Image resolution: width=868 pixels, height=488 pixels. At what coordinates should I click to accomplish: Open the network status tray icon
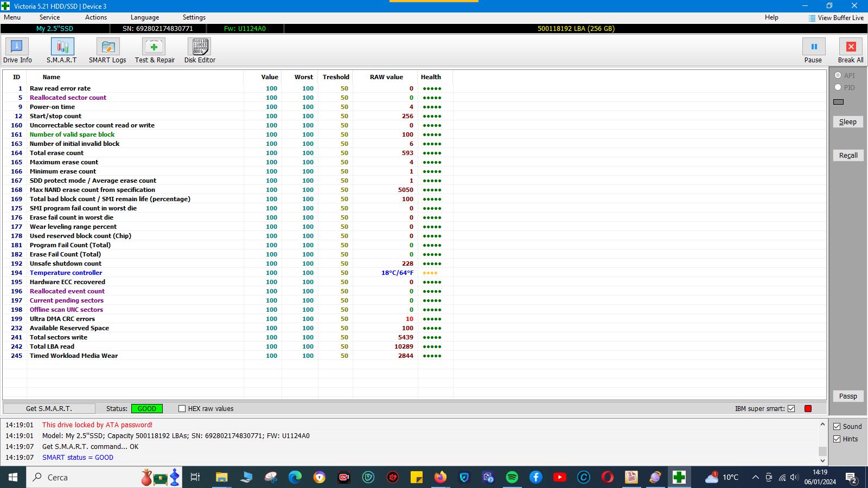782,478
